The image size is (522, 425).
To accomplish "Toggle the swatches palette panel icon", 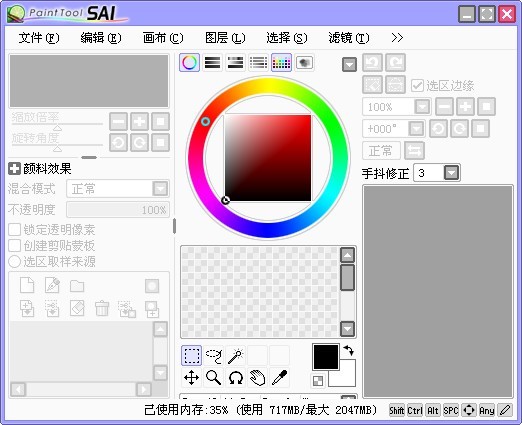I will [282, 62].
